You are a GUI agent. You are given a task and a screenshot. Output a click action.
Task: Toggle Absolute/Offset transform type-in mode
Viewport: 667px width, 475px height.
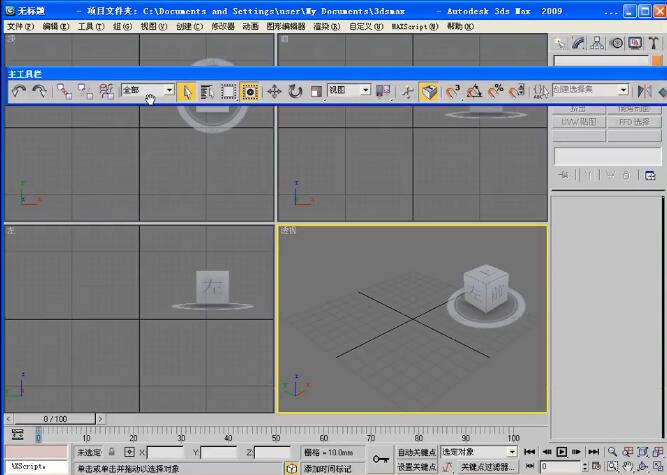[129, 452]
